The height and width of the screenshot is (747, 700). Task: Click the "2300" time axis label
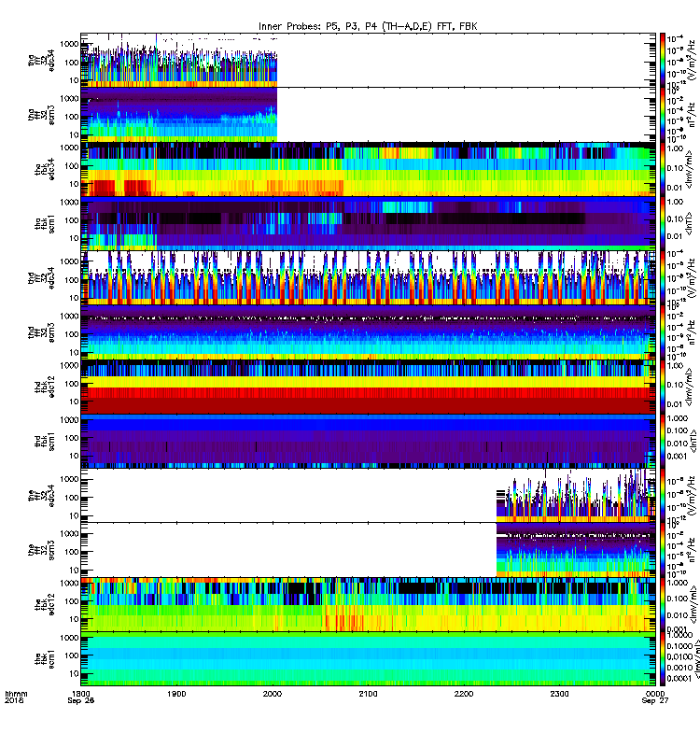point(559,694)
